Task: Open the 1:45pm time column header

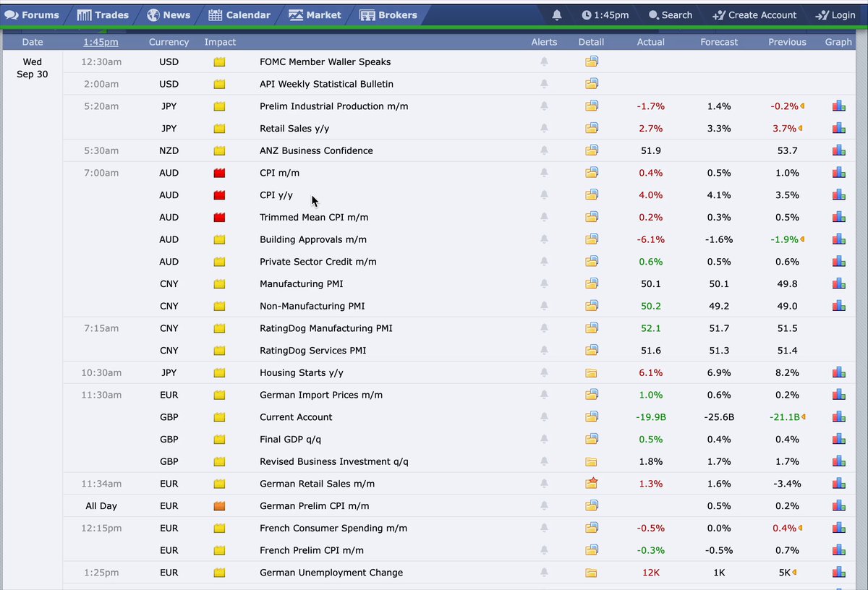Action: click(101, 42)
